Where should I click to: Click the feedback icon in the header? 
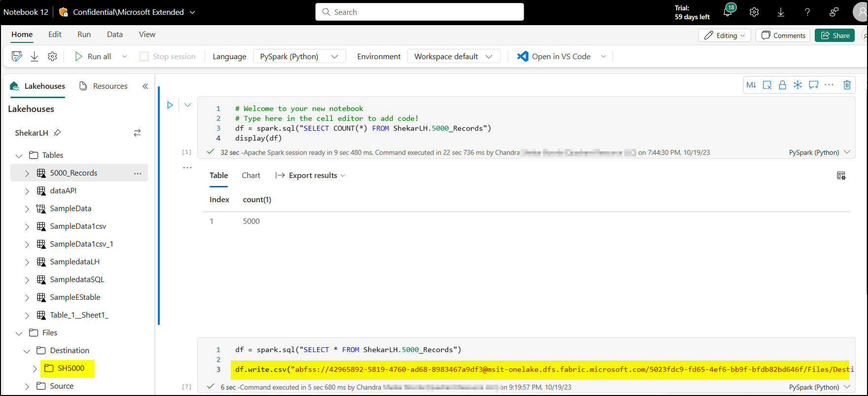[x=834, y=12]
